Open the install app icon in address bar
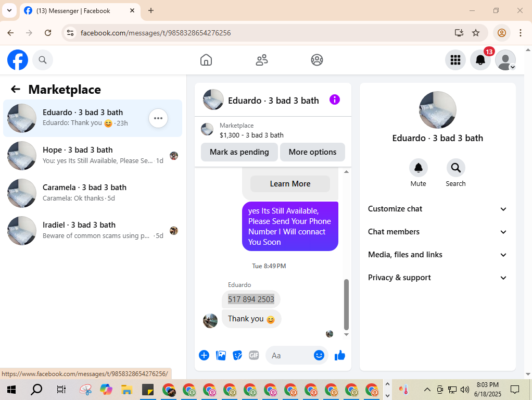Image resolution: width=532 pixels, height=400 pixels. click(459, 33)
